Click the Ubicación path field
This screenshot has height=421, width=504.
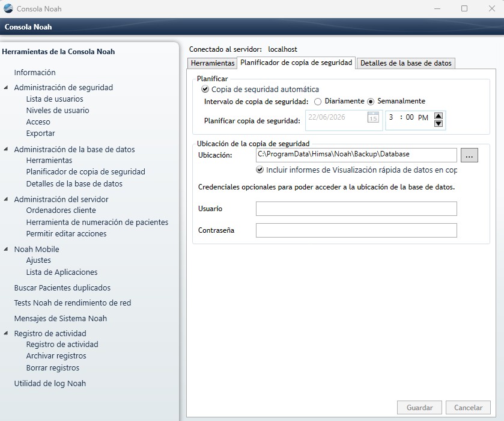(356, 155)
